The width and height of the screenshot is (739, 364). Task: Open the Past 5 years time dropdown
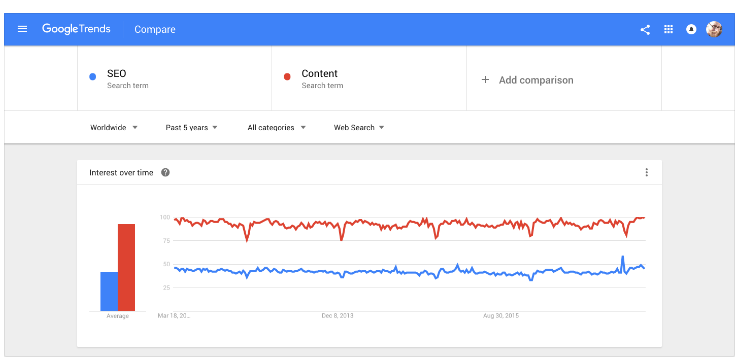coord(191,127)
